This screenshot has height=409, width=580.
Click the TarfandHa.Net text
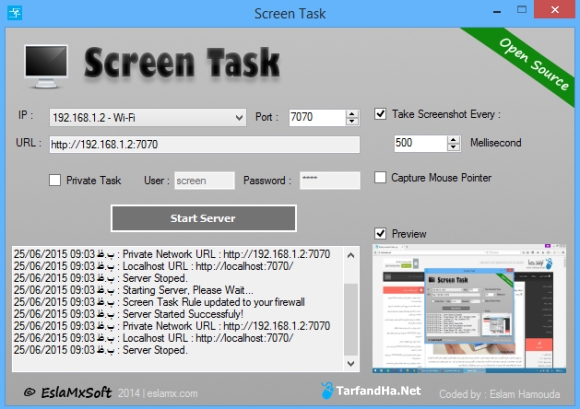pos(378,391)
